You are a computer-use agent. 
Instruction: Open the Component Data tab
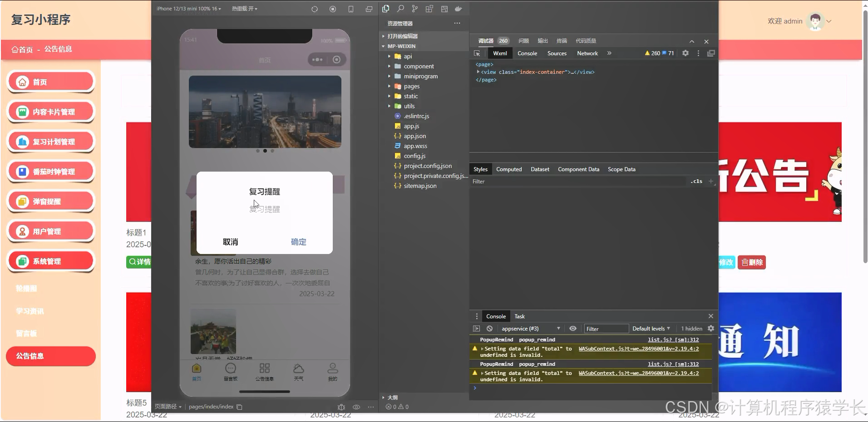click(x=578, y=169)
